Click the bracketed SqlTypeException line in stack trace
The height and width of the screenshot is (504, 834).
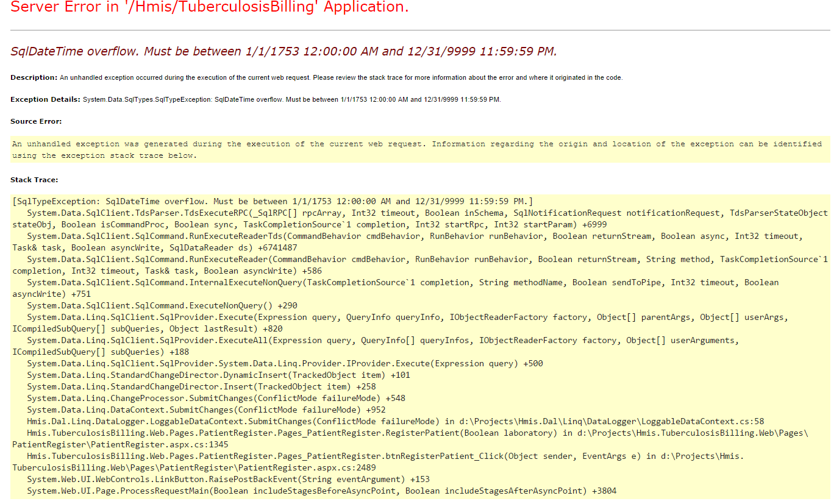point(273,201)
